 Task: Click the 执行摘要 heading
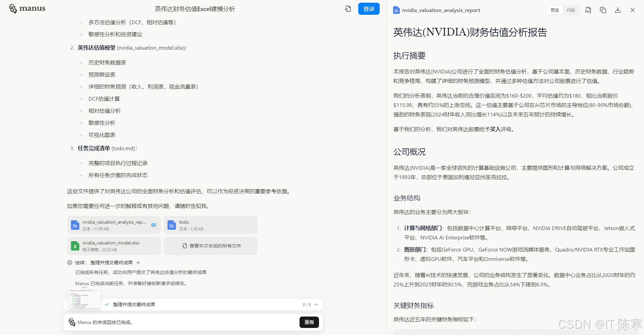click(x=410, y=56)
